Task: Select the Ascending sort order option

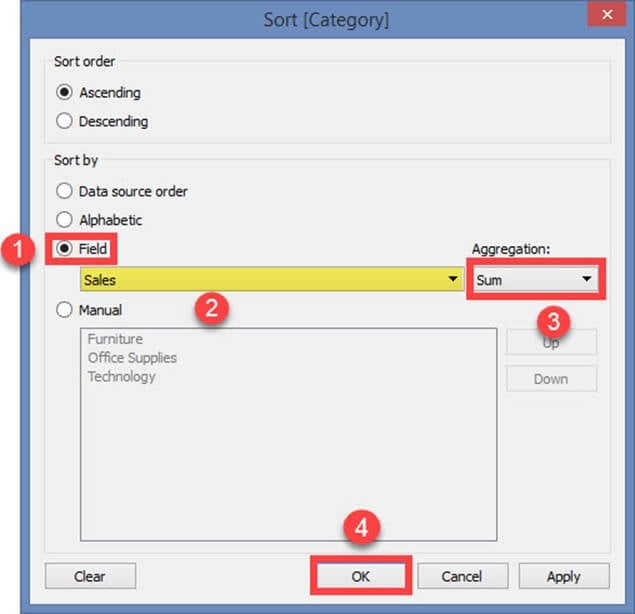Action: pos(65,93)
